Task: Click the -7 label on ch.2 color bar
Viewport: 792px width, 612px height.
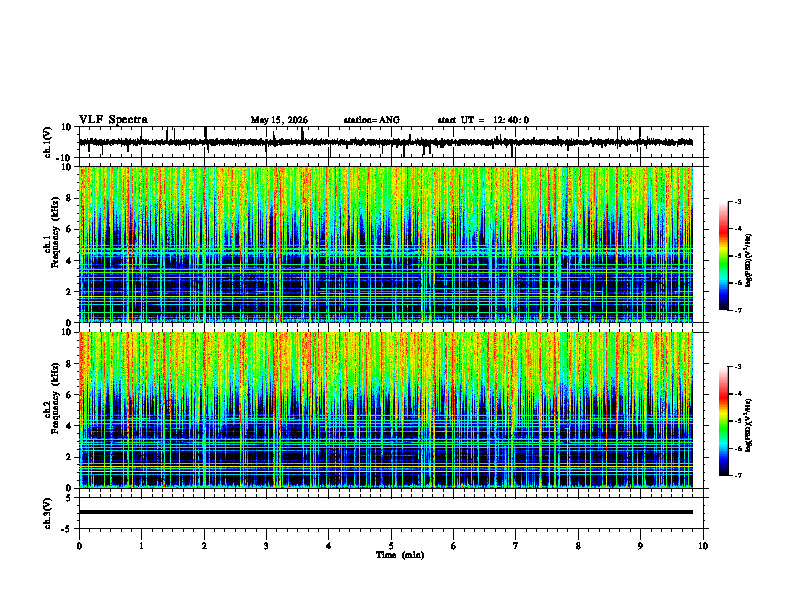Action: click(738, 475)
